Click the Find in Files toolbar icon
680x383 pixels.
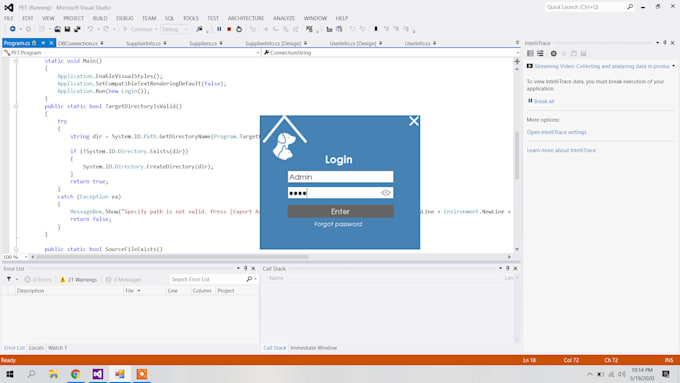tap(199, 29)
